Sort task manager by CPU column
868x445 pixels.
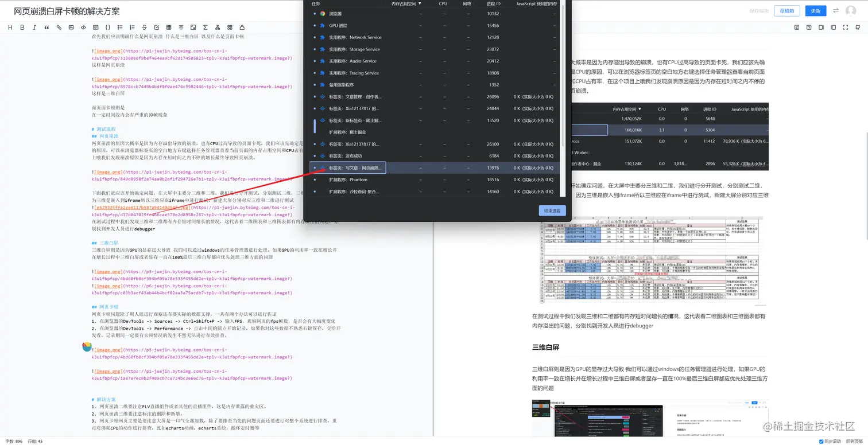click(x=443, y=3)
